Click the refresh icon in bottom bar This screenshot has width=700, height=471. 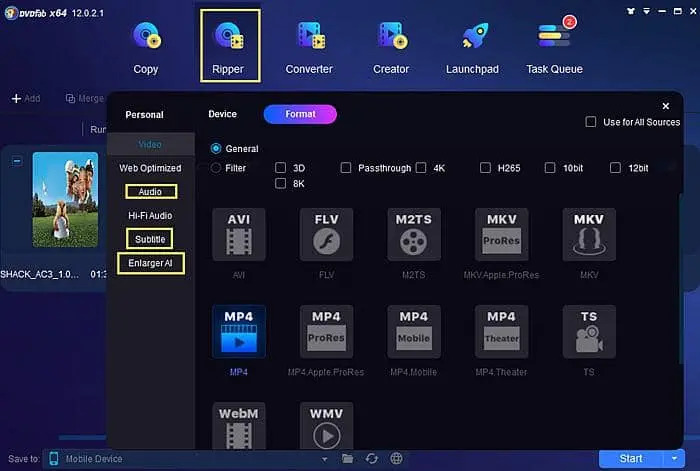[371, 458]
